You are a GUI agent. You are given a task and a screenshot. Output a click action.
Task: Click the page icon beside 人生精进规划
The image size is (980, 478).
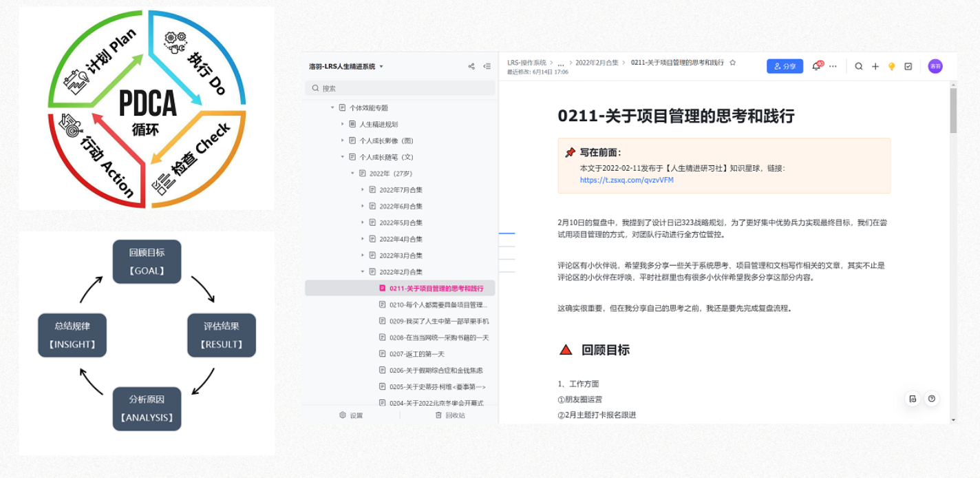tap(352, 125)
